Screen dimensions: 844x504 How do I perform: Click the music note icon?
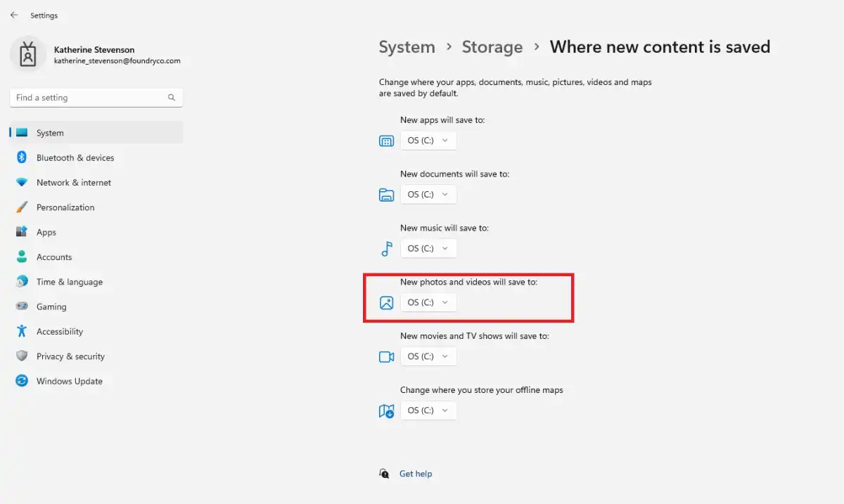pyautogui.click(x=386, y=249)
